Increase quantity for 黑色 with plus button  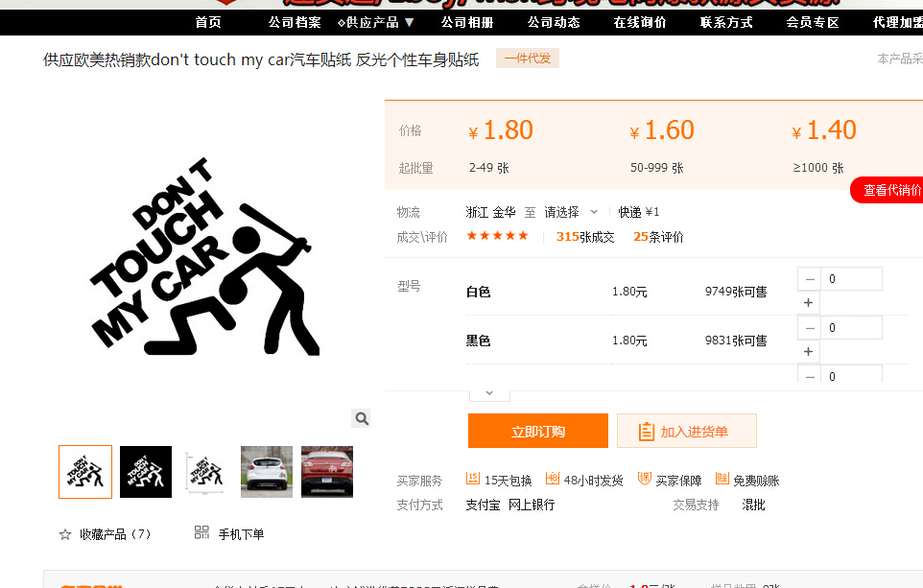point(809,351)
